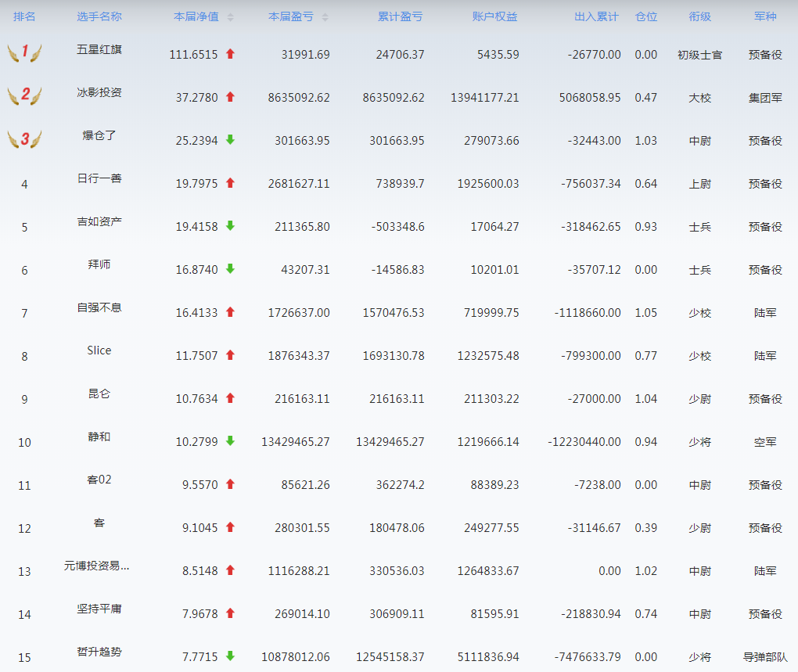The height and width of the screenshot is (672, 798).
Task: Click green down arrow beside 7.7715
Action: tap(230, 656)
